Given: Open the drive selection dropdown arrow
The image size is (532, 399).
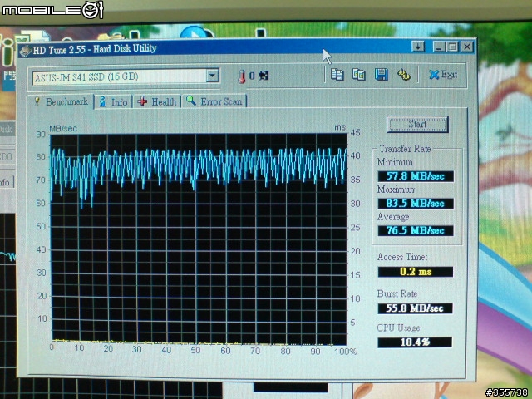Looking at the screenshot, I should pos(213,76).
